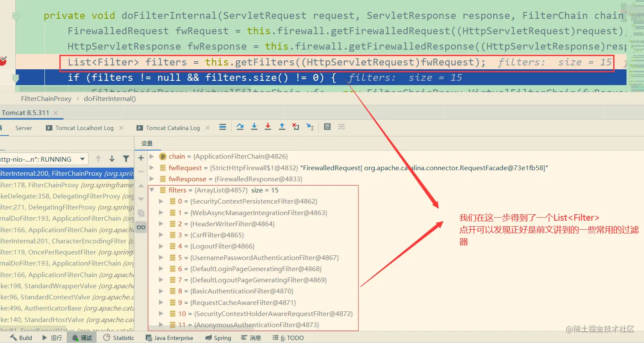Image resolution: width=644 pixels, height=343 pixels.
Task: Add a new watch with plus icon
Action: point(141,158)
